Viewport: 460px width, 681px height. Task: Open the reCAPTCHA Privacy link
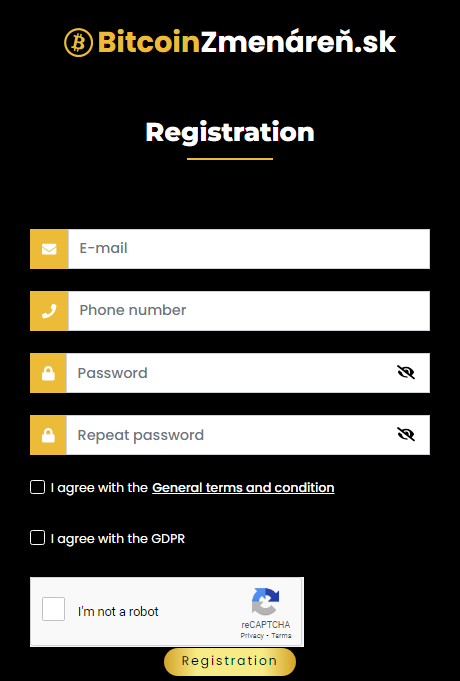coord(252,635)
